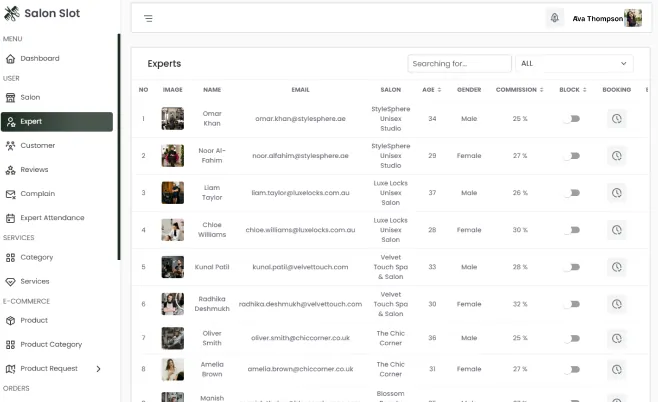Toggle block switch for Chloe Williams
The height and width of the screenshot is (402, 658).
coord(572,230)
